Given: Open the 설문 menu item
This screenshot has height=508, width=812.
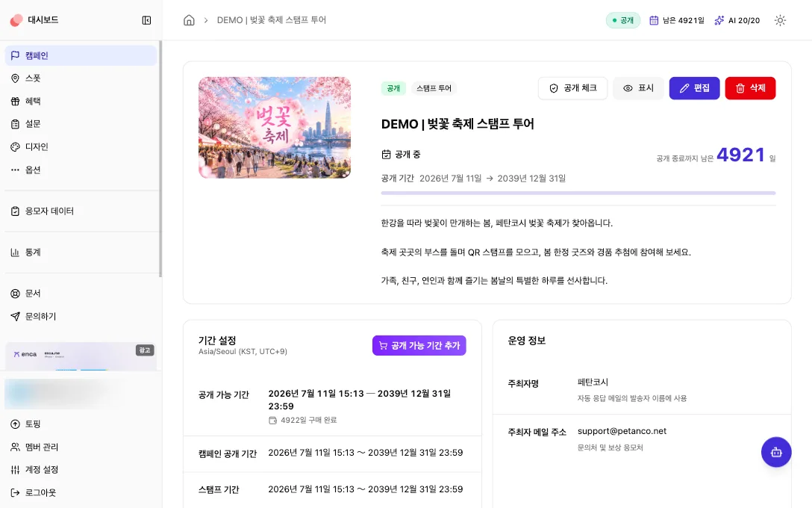Looking at the screenshot, I should pyautogui.click(x=81, y=124).
